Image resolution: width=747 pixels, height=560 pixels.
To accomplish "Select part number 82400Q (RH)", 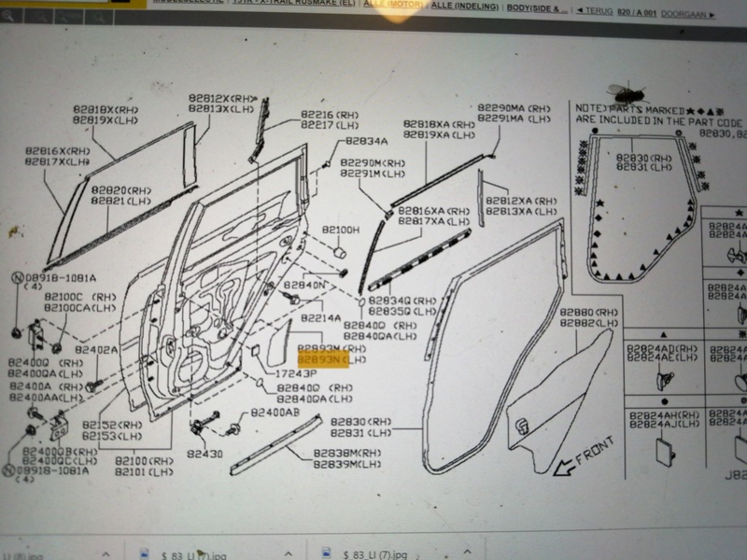I will (46, 363).
